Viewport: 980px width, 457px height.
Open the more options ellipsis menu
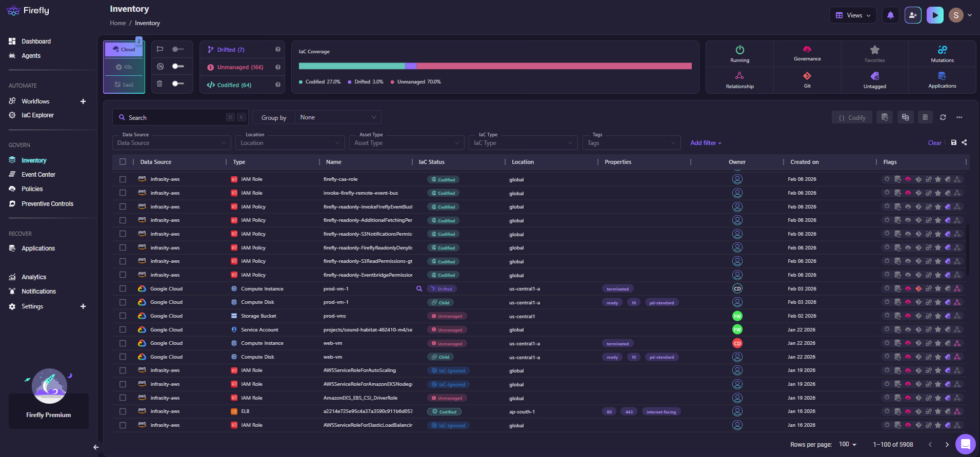pos(959,117)
